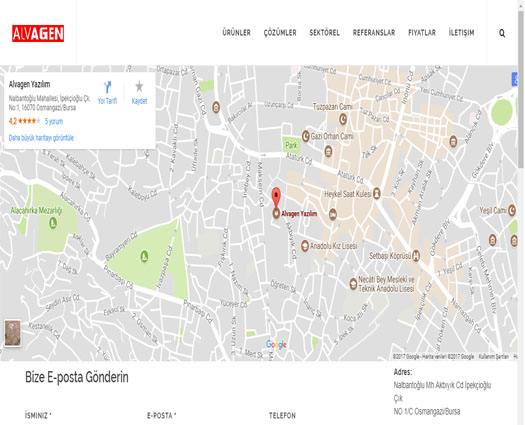Click the brown icon right of Alvagen Yazılım
This screenshot has width=525, height=425.
click(333, 214)
